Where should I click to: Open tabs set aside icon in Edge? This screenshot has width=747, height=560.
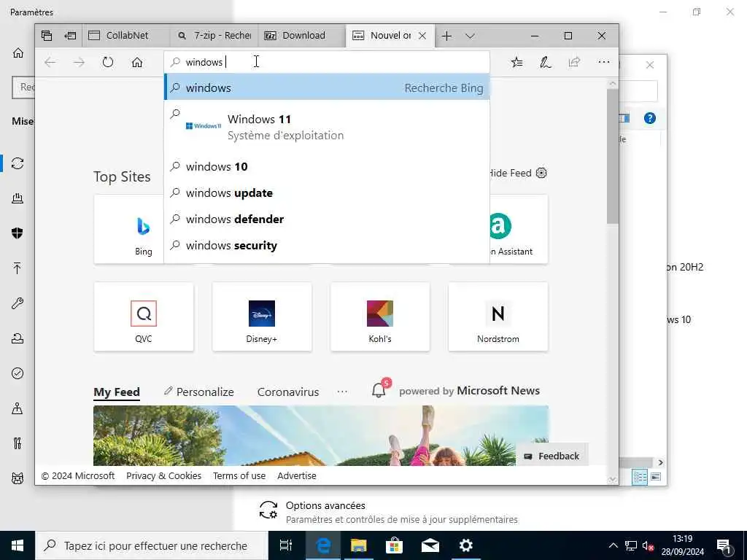click(x=46, y=36)
